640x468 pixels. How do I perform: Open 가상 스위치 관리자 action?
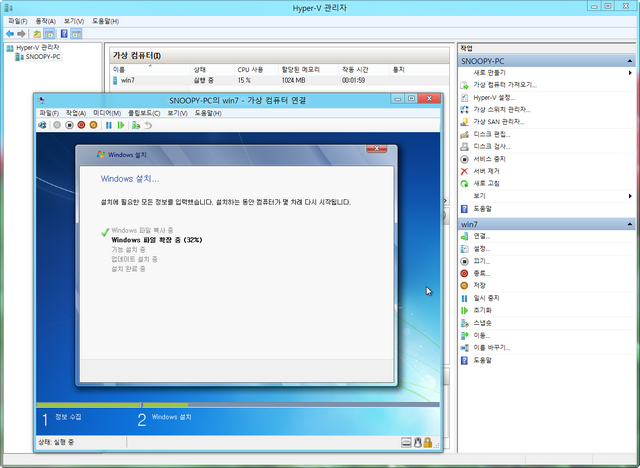point(502,110)
